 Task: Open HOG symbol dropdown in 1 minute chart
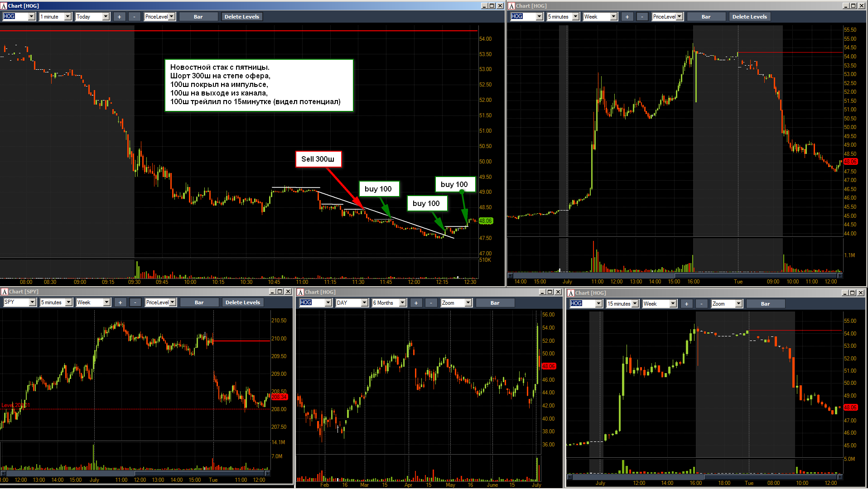pos(32,17)
